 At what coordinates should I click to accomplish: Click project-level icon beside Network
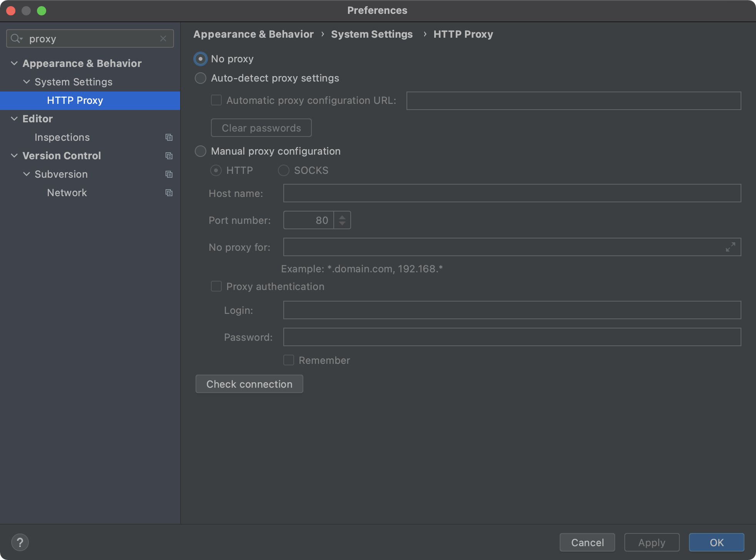coord(169,193)
